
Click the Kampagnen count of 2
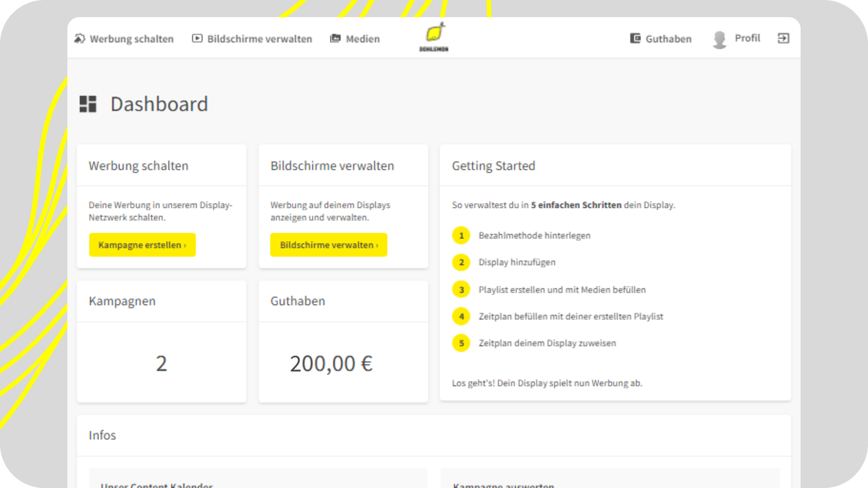point(161,364)
